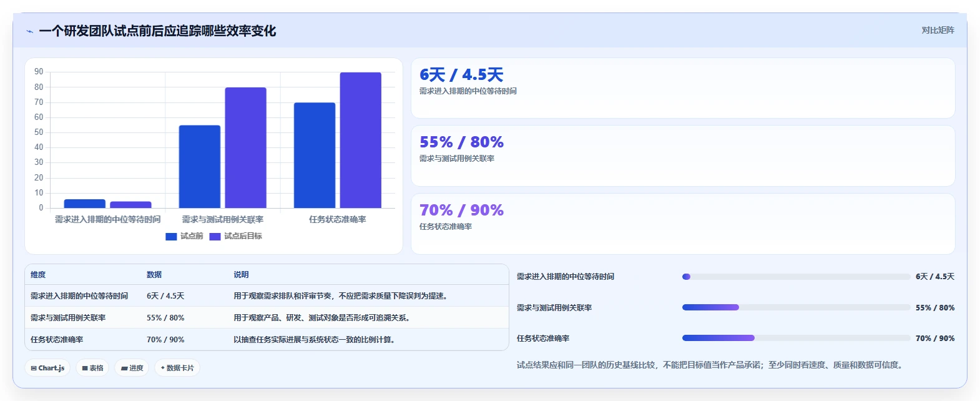Click the 需求与测试用例关联率 label beside its progress bar

(554, 308)
